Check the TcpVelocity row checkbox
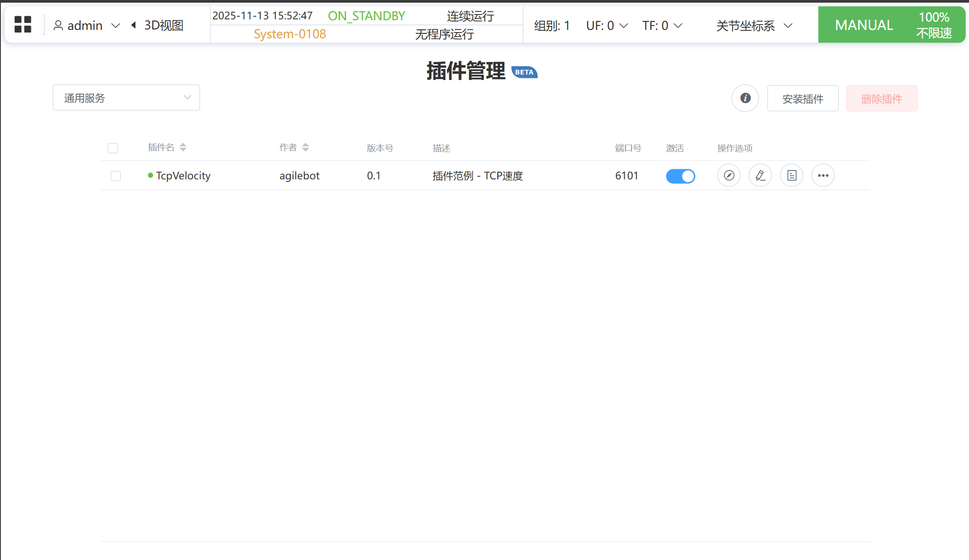This screenshot has width=969, height=560. coord(116,176)
